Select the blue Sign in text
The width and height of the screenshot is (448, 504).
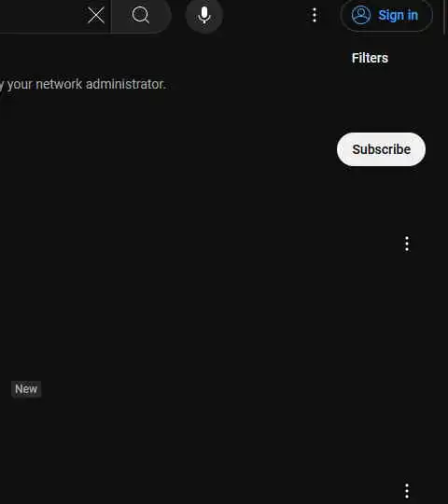tap(398, 15)
